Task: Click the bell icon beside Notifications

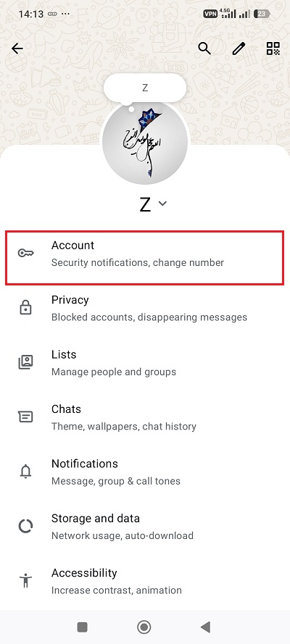Action: (x=26, y=472)
